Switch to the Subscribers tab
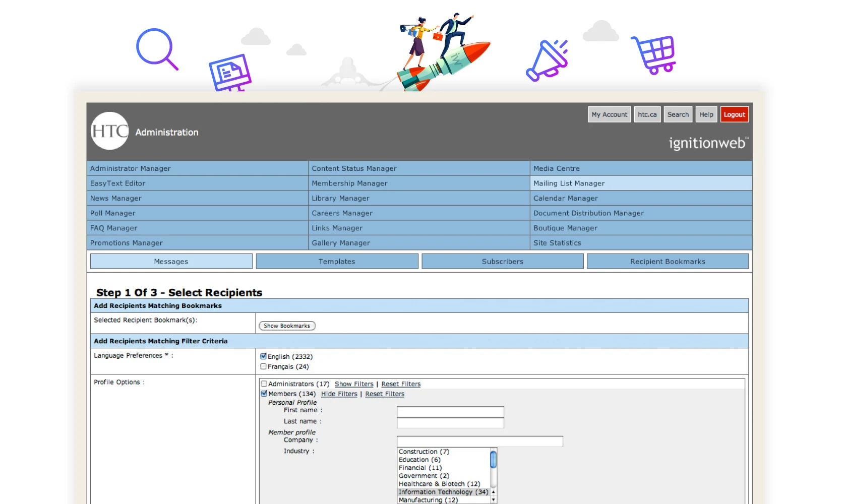 tap(502, 261)
